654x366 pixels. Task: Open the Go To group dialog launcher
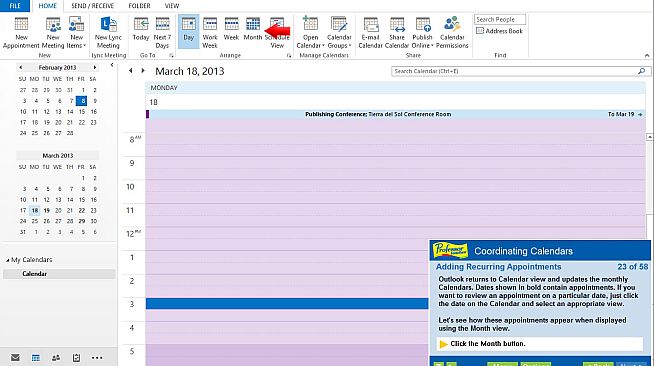click(171, 55)
